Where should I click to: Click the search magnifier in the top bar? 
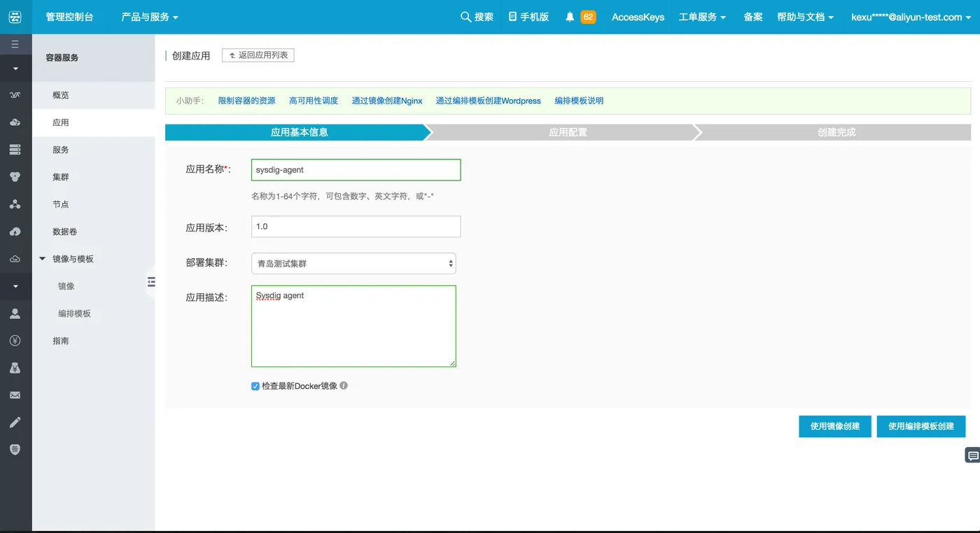click(x=465, y=17)
